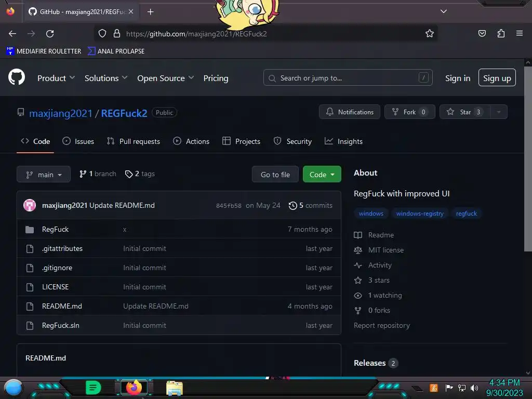Switch to the Issues tab
Viewport: 532px width, 399px height.
pos(78,141)
